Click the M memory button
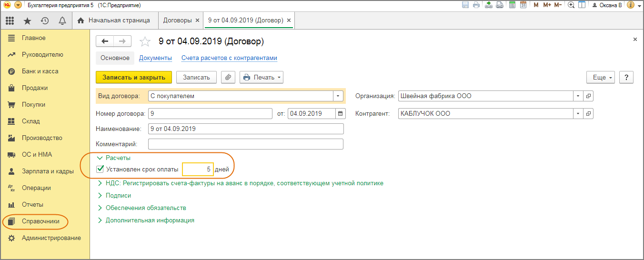644x260 pixels. point(536,5)
